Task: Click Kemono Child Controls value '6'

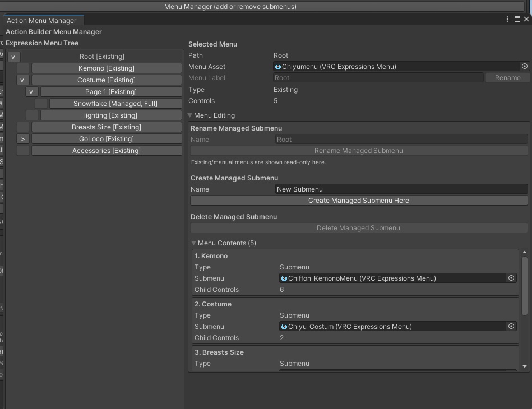Action: point(281,290)
